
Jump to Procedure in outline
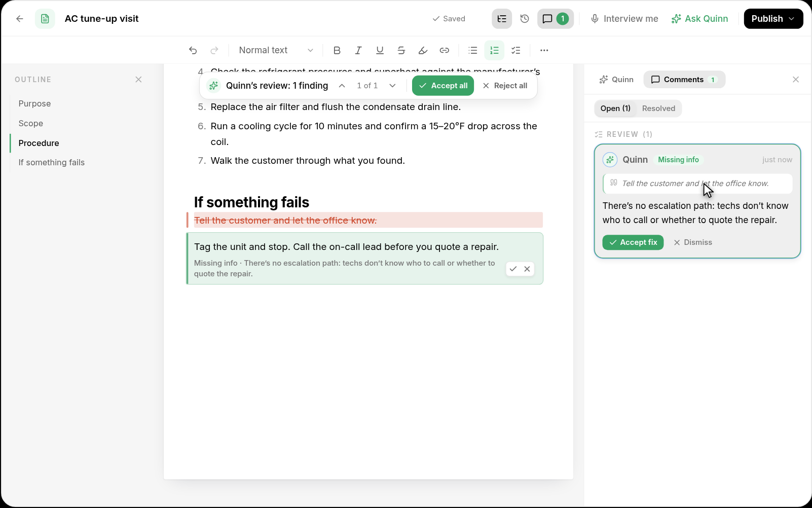pos(39,143)
